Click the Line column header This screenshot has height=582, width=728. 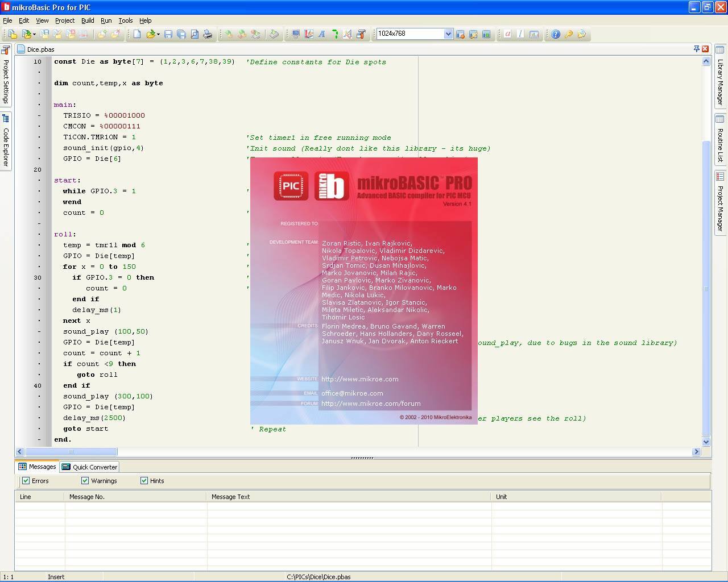pos(40,497)
